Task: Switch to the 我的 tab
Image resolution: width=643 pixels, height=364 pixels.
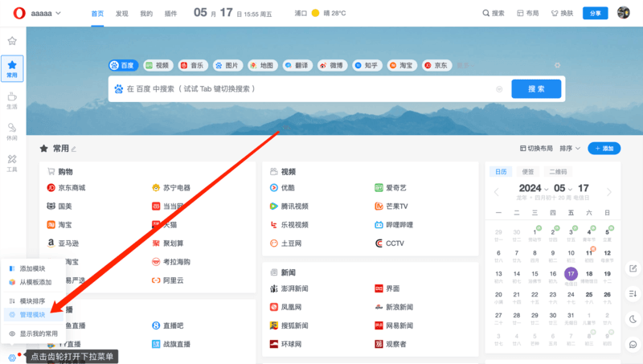Action: pos(146,14)
